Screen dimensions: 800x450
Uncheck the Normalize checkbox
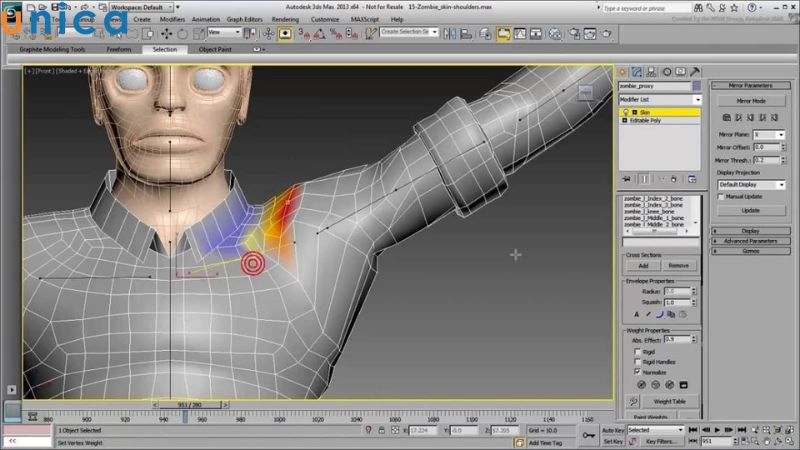pos(638,371)
